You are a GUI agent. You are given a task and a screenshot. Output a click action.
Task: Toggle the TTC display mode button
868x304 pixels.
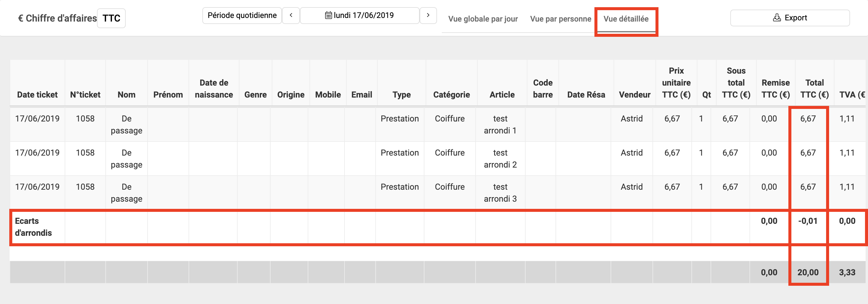pos(111,18)
